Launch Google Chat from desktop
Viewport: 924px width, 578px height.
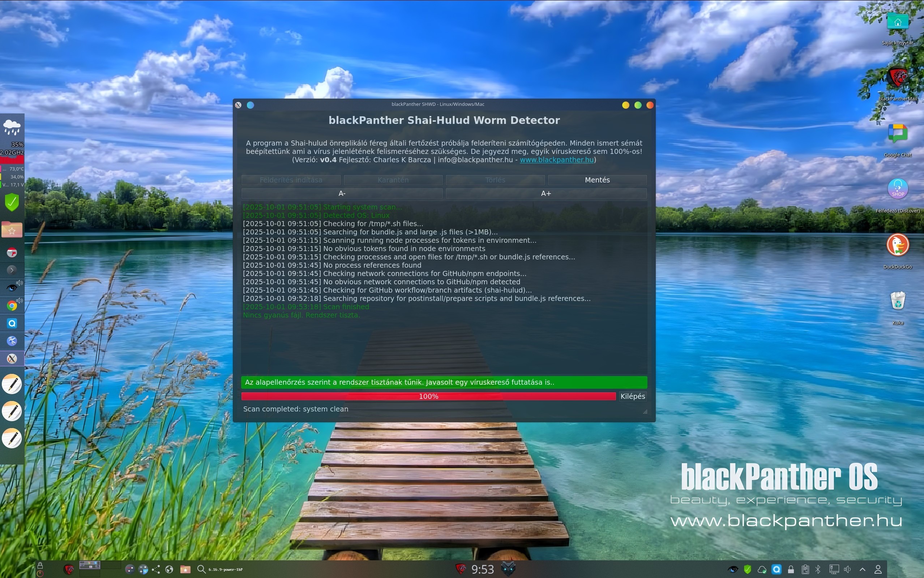coord(897,133)
